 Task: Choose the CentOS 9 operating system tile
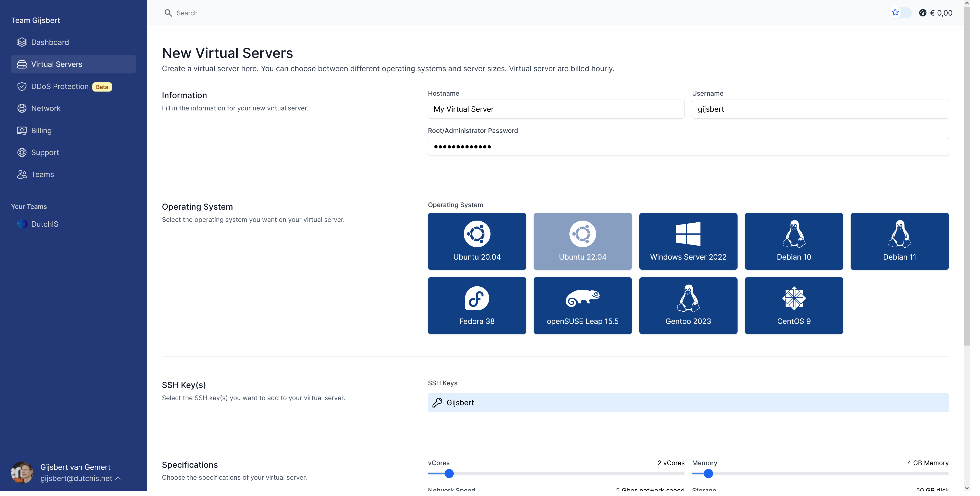coord(802,309)
